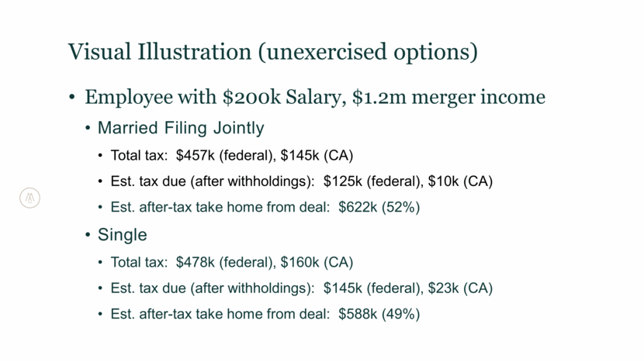The height and width of the screenshot is (362, 644).
Task: Click 'Total tax:' label under Married Filing Jointly
Action: click(139, 155)
